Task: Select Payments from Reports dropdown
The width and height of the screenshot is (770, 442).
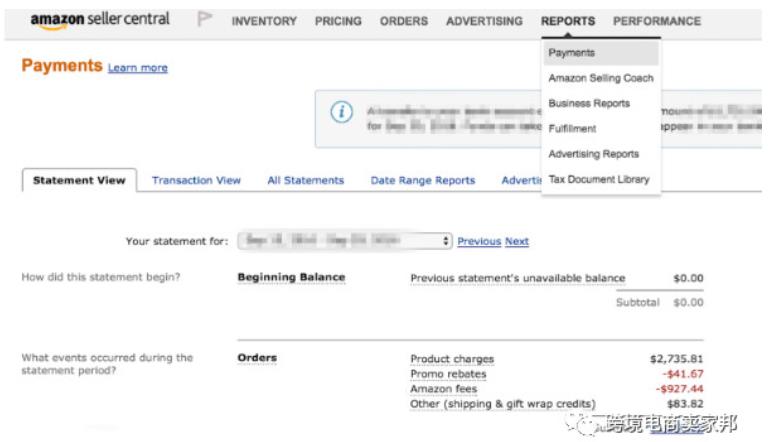Action: click(571, 53)
